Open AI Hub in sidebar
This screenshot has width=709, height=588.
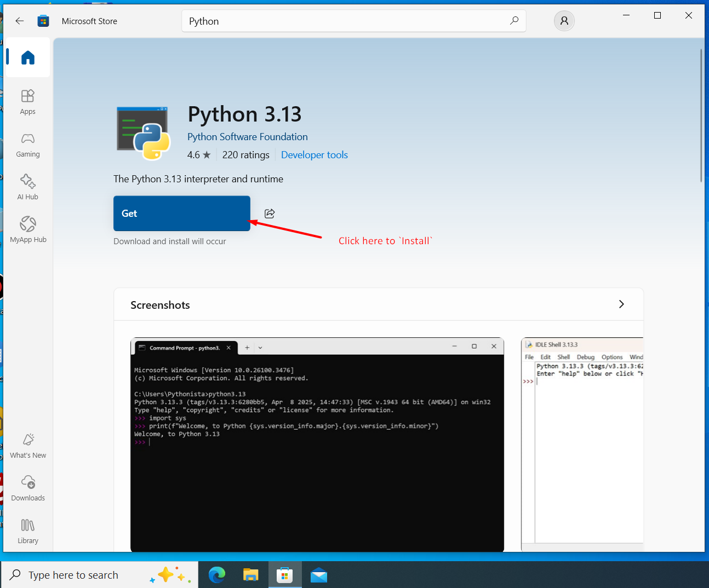(28, 188)
